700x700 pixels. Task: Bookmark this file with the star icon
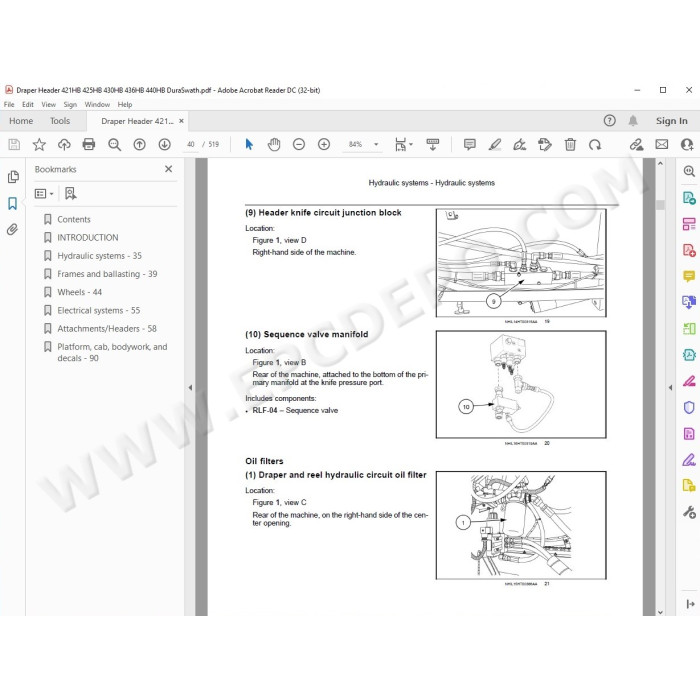[x=39, y=144]
